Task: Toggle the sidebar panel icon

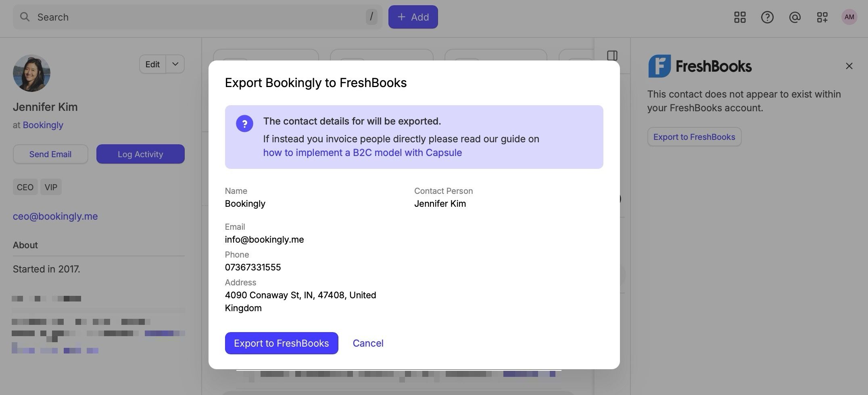Action: coord(612,55)
